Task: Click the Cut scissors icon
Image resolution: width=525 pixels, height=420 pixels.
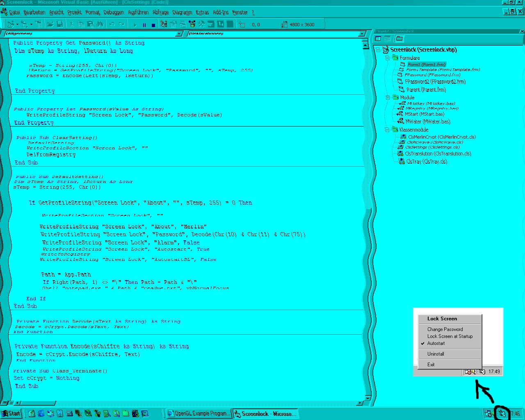Action: coord(71,25)
